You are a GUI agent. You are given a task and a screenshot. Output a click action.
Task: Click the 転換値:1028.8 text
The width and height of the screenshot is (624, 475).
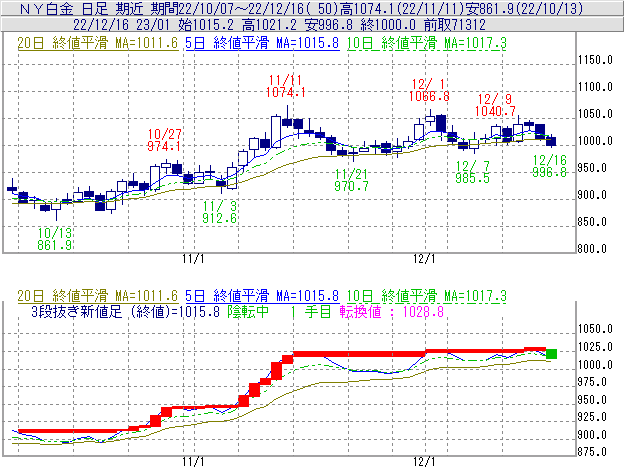tap(392, 311)
